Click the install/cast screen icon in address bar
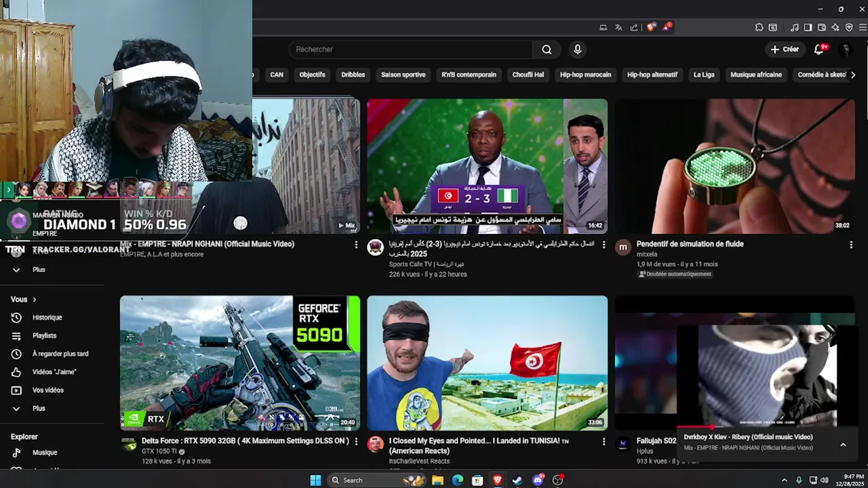Screen dimensions: 868x488 (603, 28)
